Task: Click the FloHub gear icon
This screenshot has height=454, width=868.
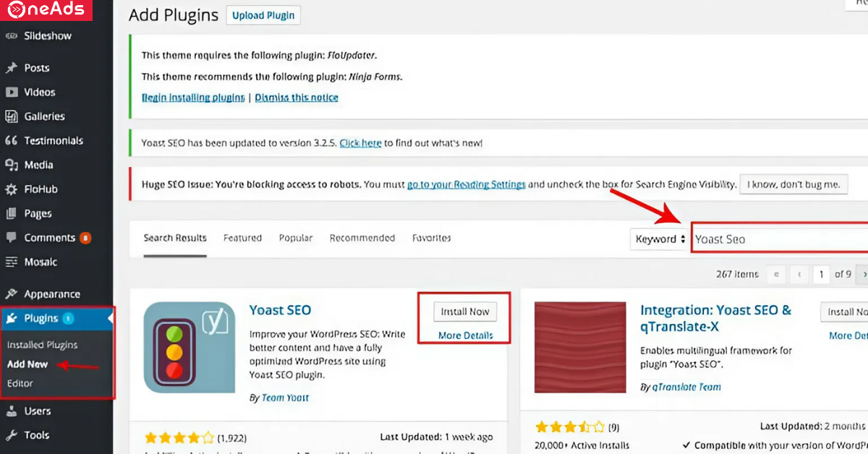Action: click(x=11, y=189)
